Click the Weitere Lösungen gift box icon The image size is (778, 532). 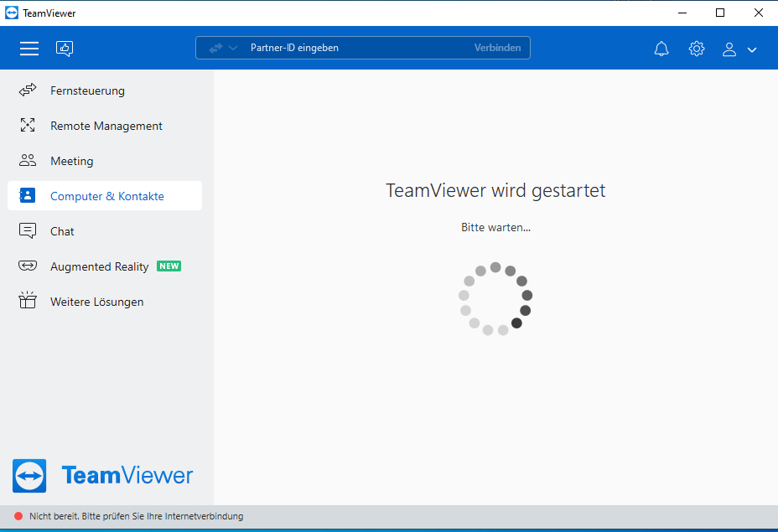point(28,300)
